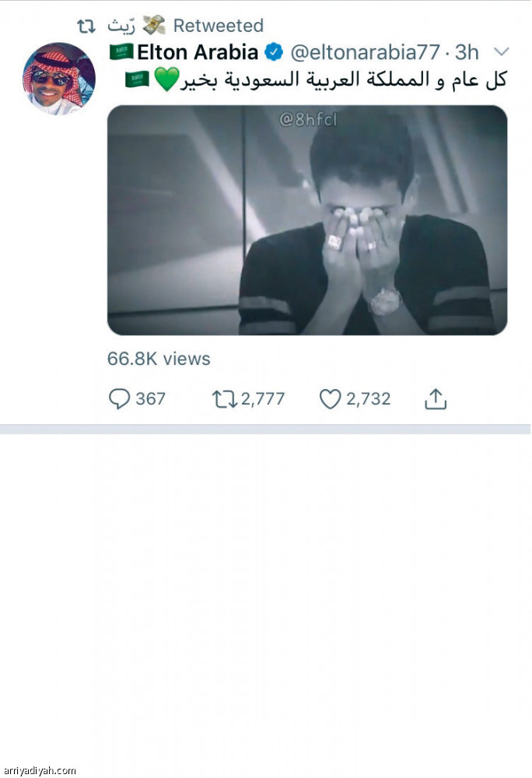Screen dimensions: 532x778
Task: Click the flying money emoji beside retweeter name
Action: click(154, 26)
